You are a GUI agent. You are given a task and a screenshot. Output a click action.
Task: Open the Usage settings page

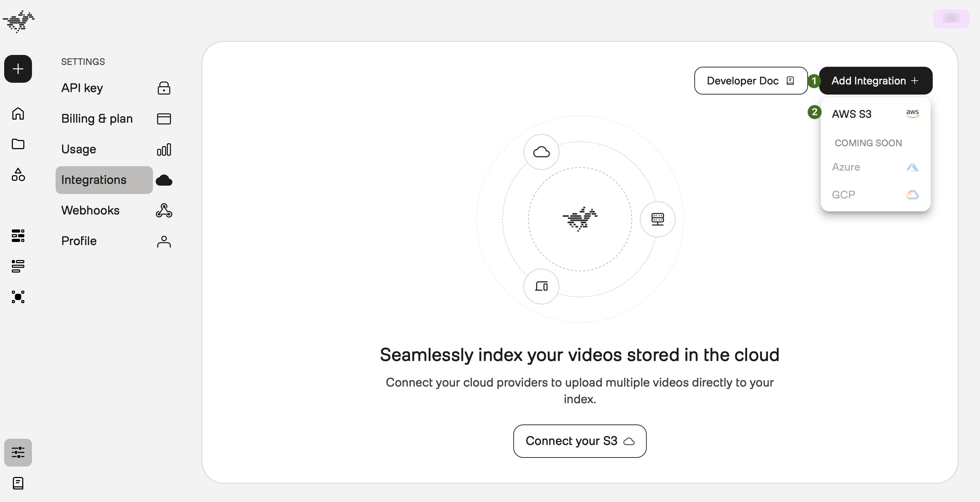click(79, 149)
